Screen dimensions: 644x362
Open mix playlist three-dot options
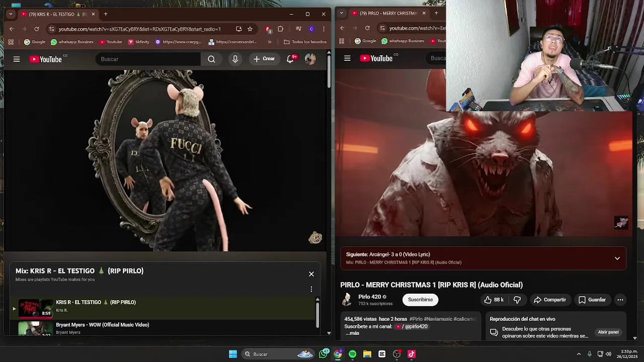pyautogui.click(x=311, y=289)
